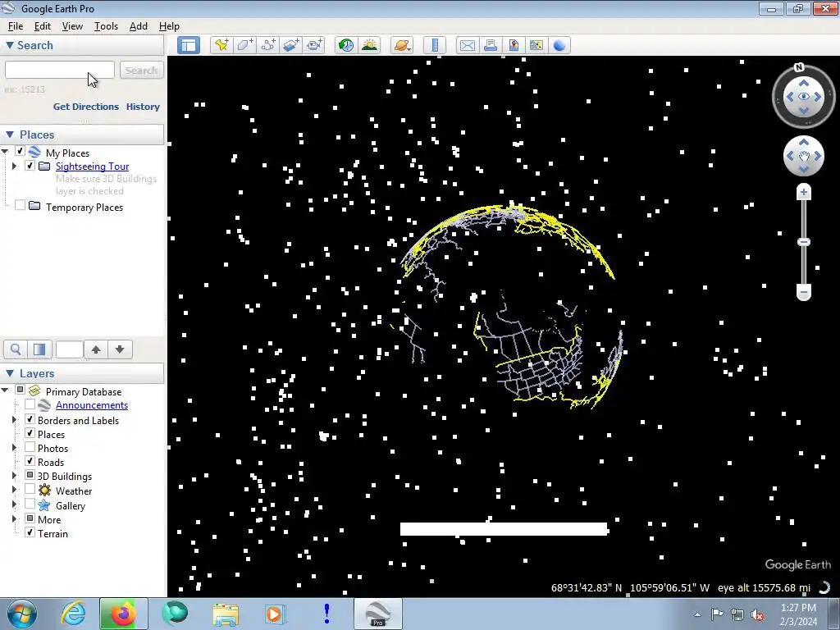
Task: Expand the Sightseeing Tour folder
Action: coord(15,166)
